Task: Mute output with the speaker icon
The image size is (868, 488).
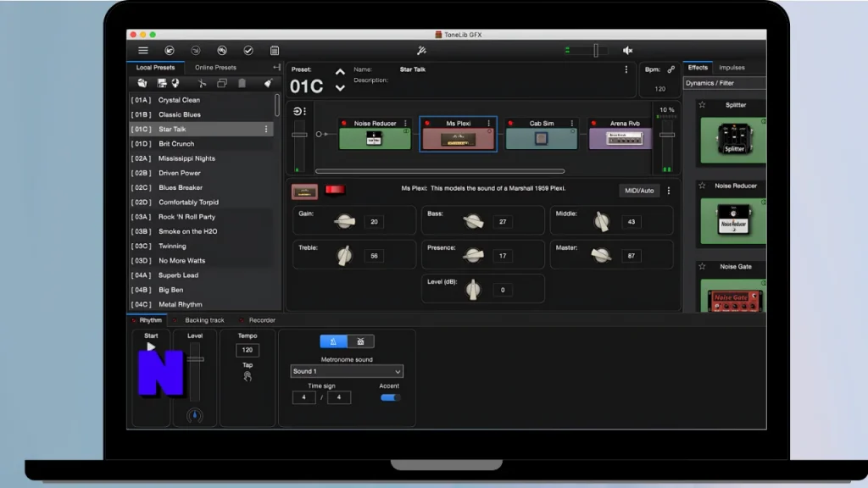Action: 627,50
